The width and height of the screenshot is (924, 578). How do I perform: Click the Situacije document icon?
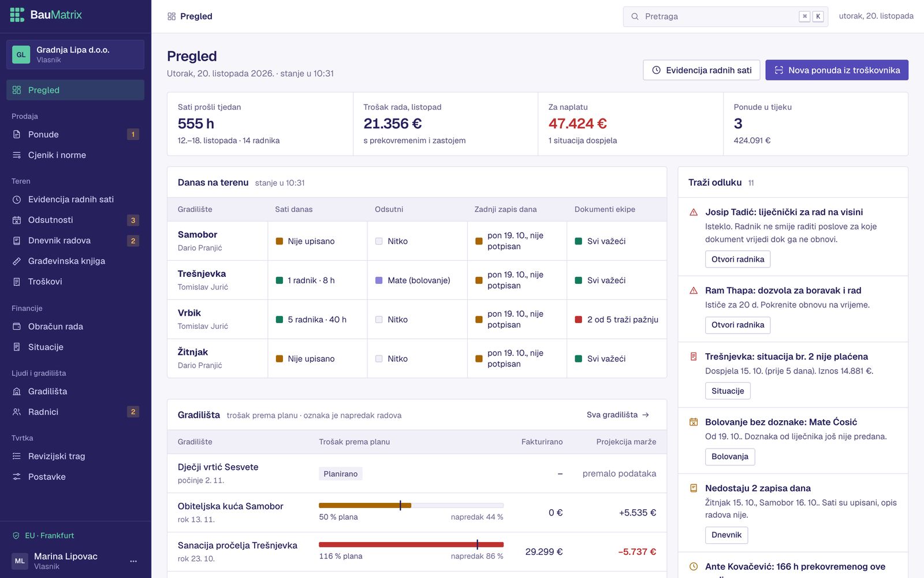point(17,347)
